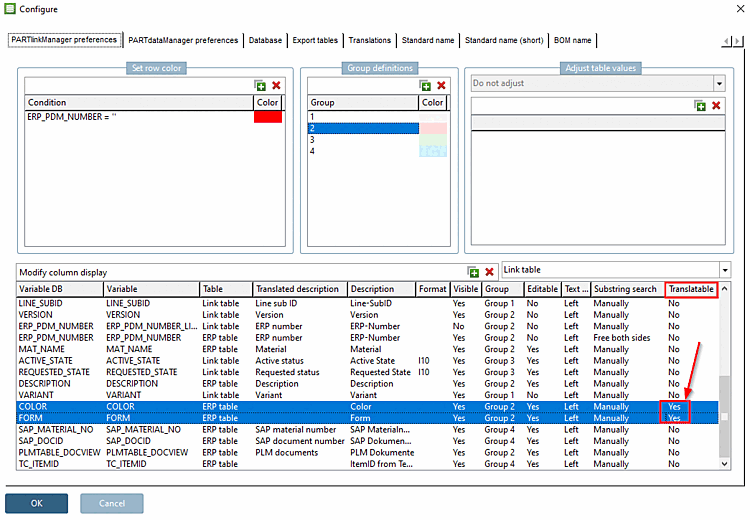Viewport: 750px width, 520px height.
Task: Select the ACTIVE_STATE row
Action: click(367, 361)
